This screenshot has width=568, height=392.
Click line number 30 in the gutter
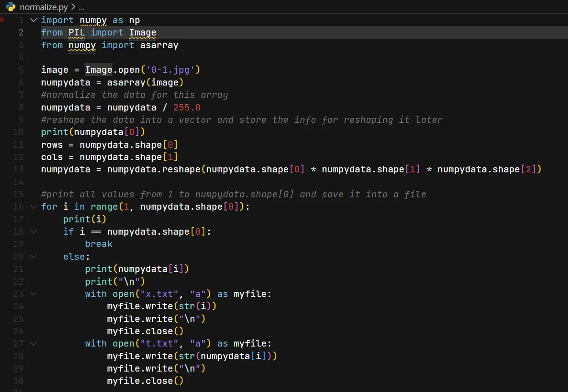[18, 381]
